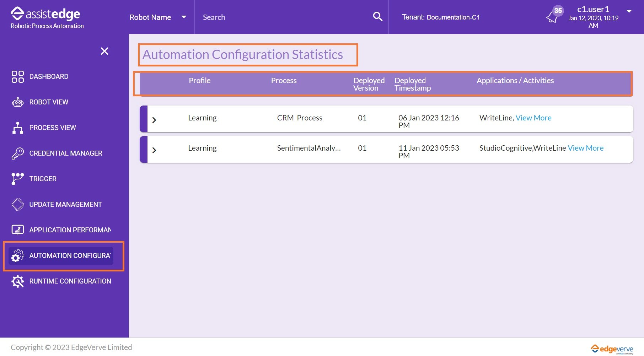
Task: Expand the SentimentalAnaly... process row
Action: (x=154, y=150)
